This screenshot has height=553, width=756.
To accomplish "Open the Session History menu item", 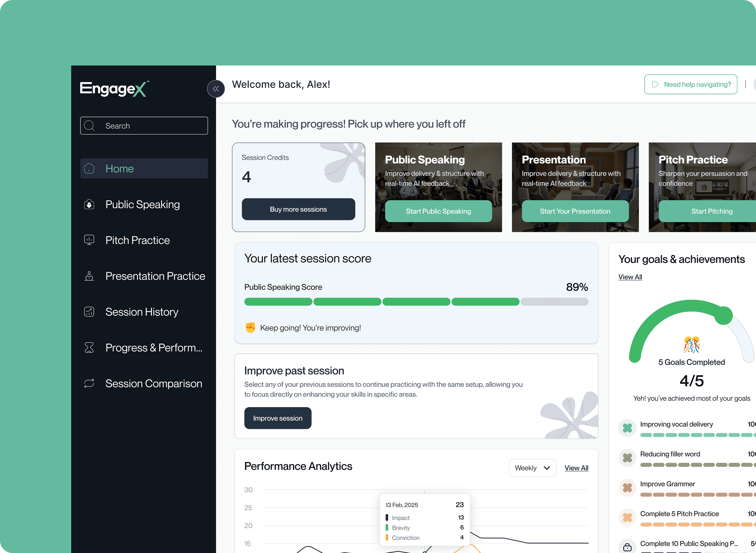I will 142,312.
